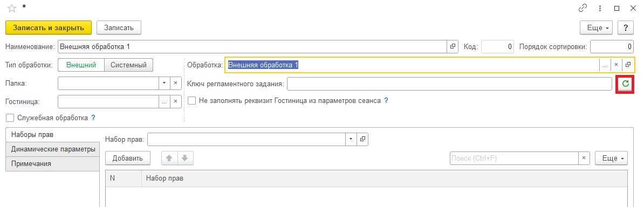Open the Обработка item form icon
The width and height of the screenshot is (644, 207).
click(628, 65)
